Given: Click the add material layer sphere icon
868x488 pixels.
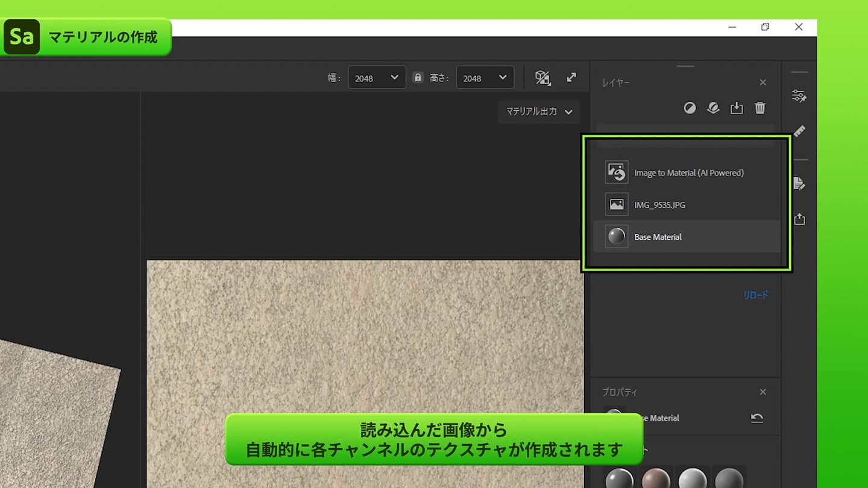Looking at the screenshot, I should point(713,108).
